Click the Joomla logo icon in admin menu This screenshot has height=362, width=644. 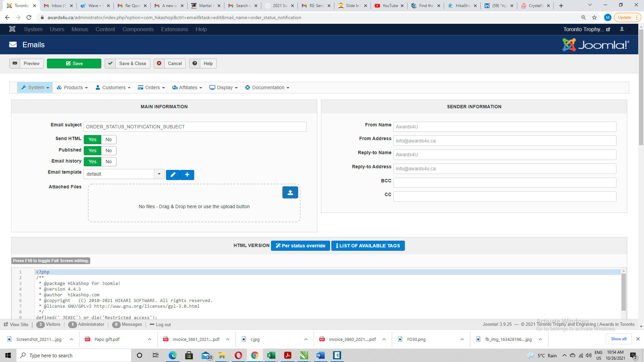point(12,29)
